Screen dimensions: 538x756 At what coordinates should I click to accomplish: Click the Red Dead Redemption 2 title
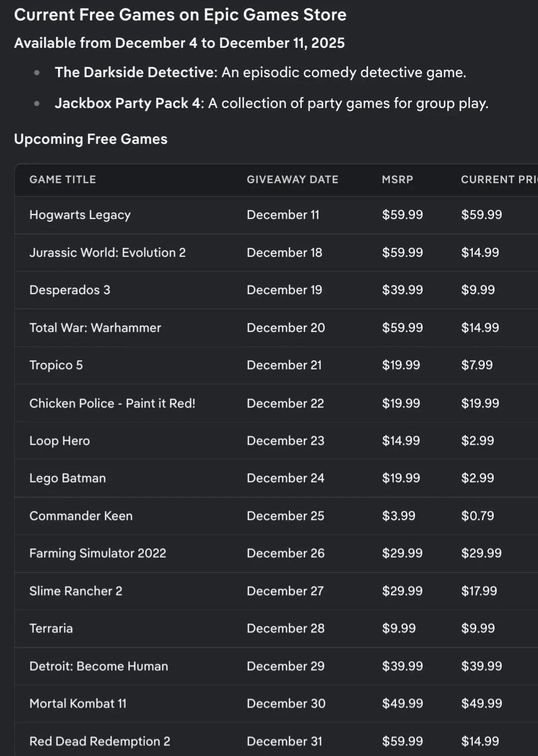click(100, 742)
